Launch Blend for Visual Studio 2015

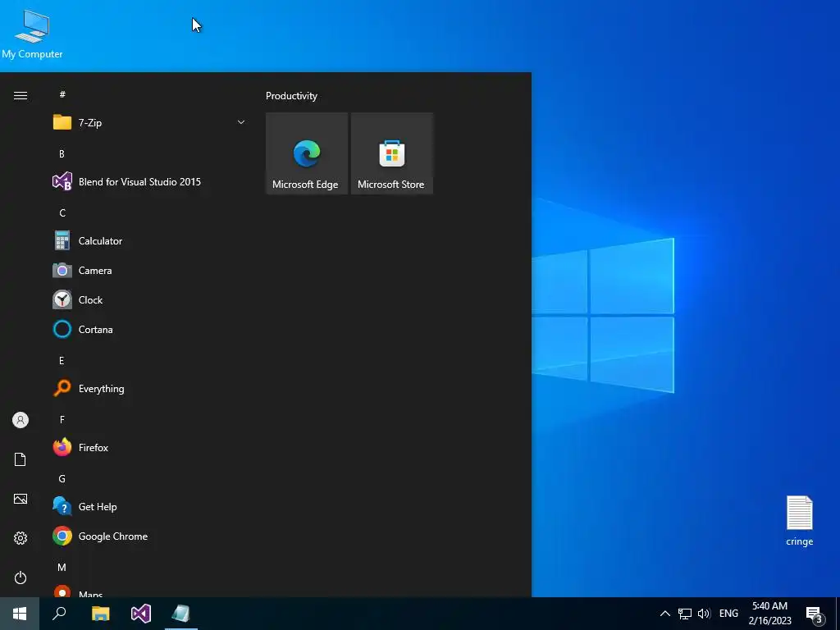pos(150,181)
